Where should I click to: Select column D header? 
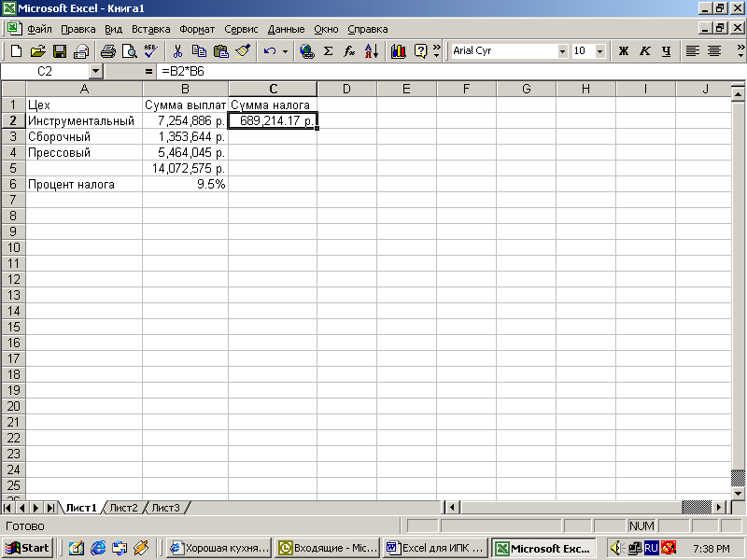[x=346, y=89]
